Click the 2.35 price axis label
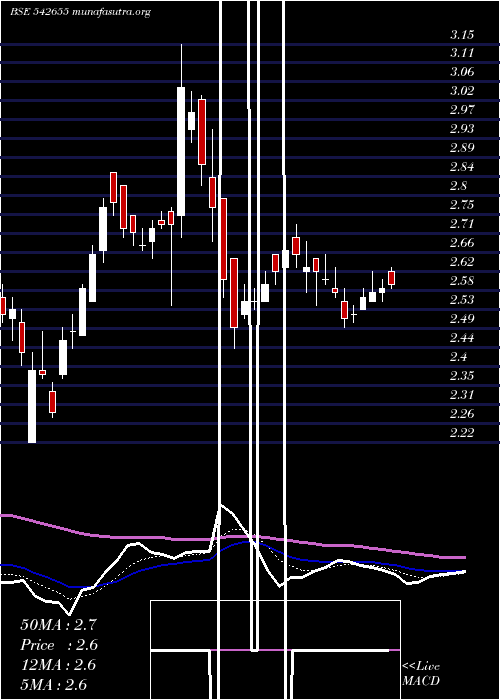Viewport: 500px width, 700px height. coord(462,375)
